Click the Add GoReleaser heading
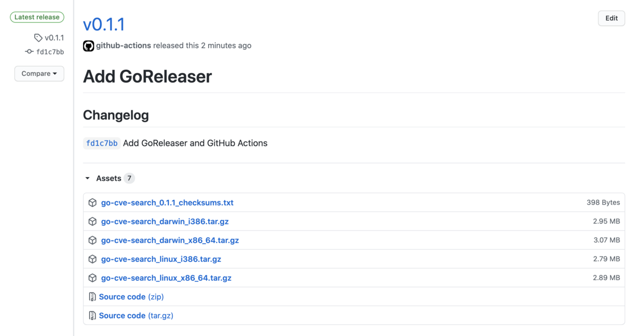This screenshot has width=644, height=336. (148, 77)
